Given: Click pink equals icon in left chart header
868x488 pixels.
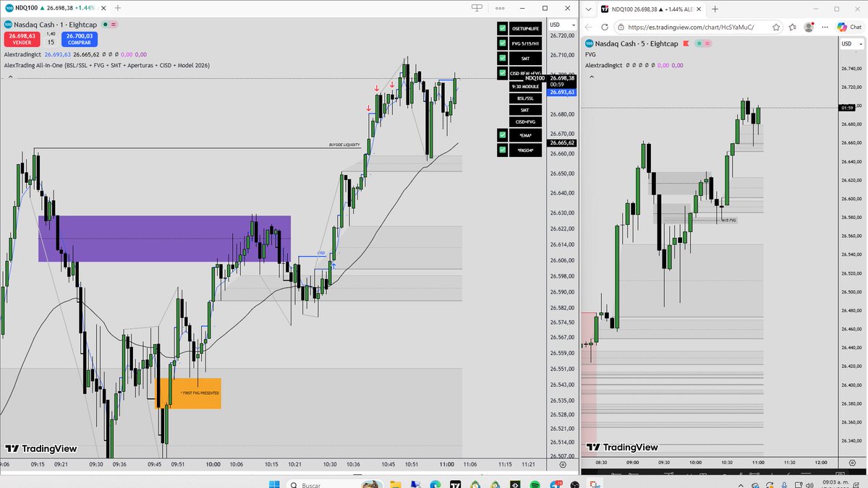Looking at the screenshot, I should [114, 24].
